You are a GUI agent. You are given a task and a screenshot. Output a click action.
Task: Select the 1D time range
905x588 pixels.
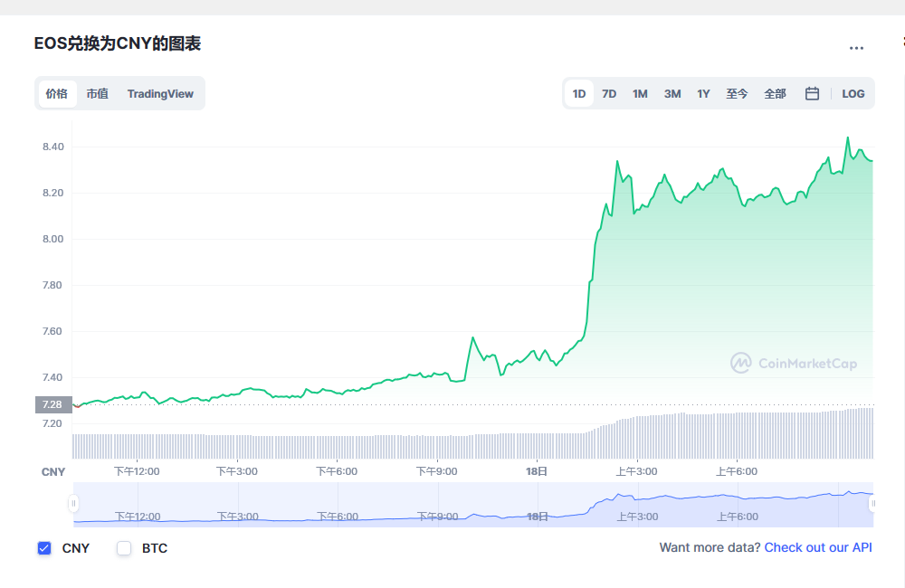(579, 93)
